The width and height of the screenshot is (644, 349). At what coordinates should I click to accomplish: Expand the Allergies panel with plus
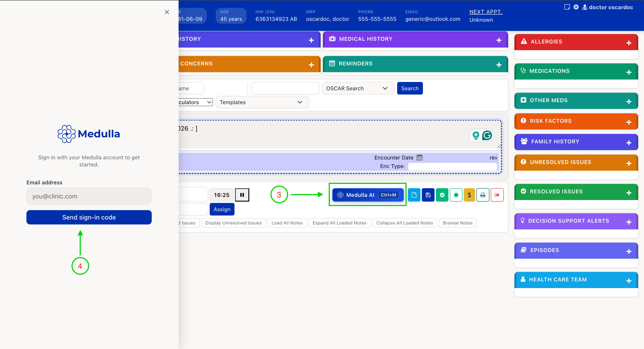(629, 43)
